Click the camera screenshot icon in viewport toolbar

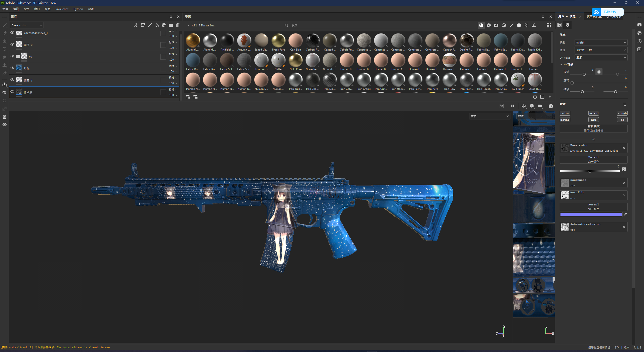(551, 106)
